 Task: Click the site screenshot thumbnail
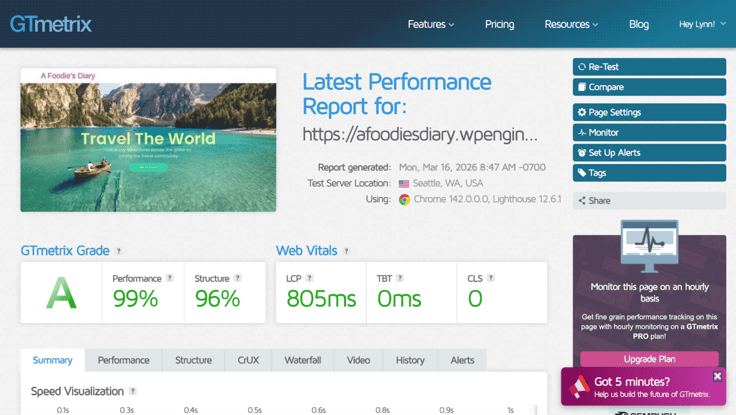[x=148, y=140]
